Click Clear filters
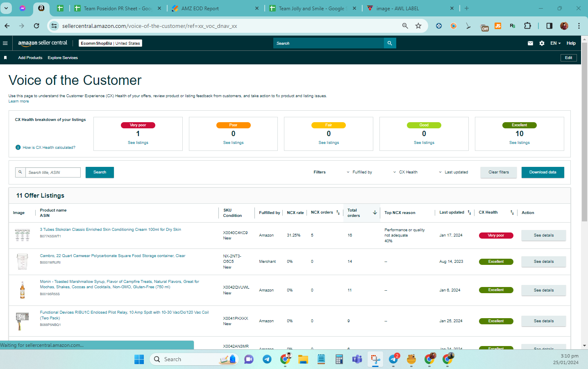The height and width of the screenshot is (369, 588). coord(499,172)
